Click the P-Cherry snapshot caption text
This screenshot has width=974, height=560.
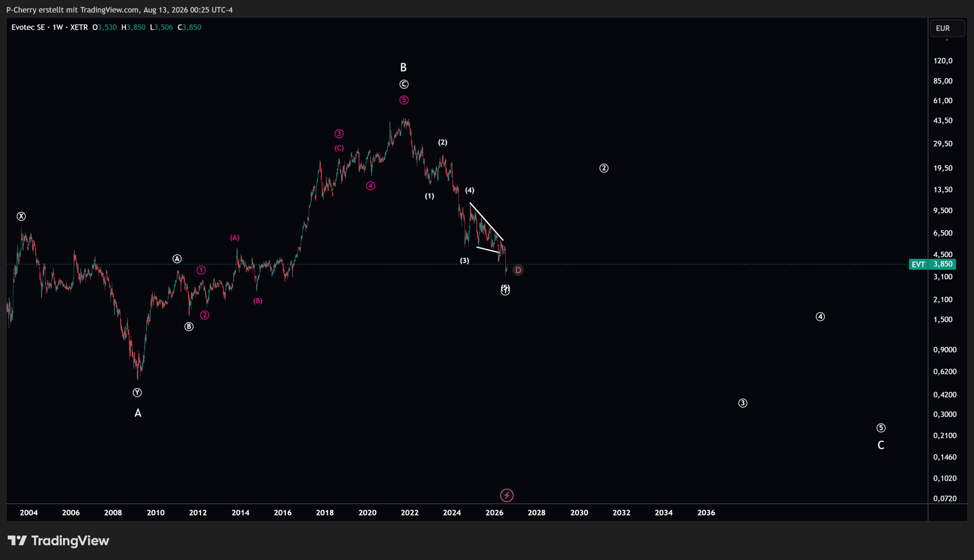119,10
